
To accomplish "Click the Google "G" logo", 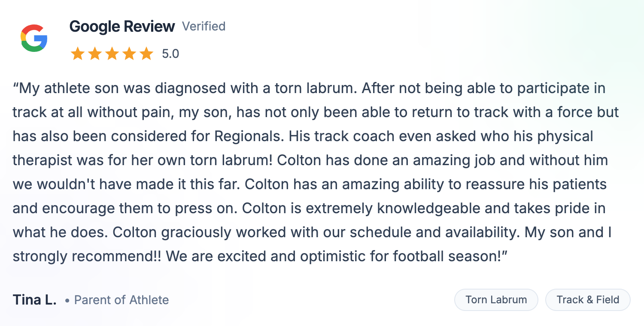I will (34, 38).
